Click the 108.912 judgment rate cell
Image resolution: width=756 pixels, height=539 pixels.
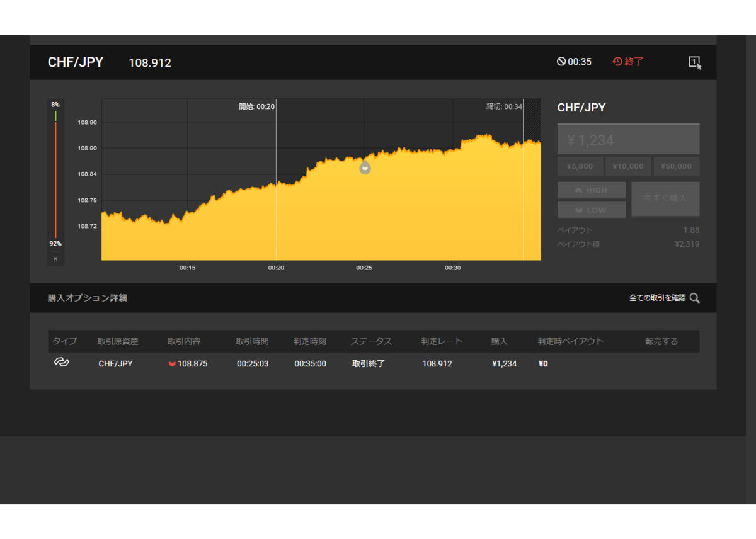click(x=437, y=364)
